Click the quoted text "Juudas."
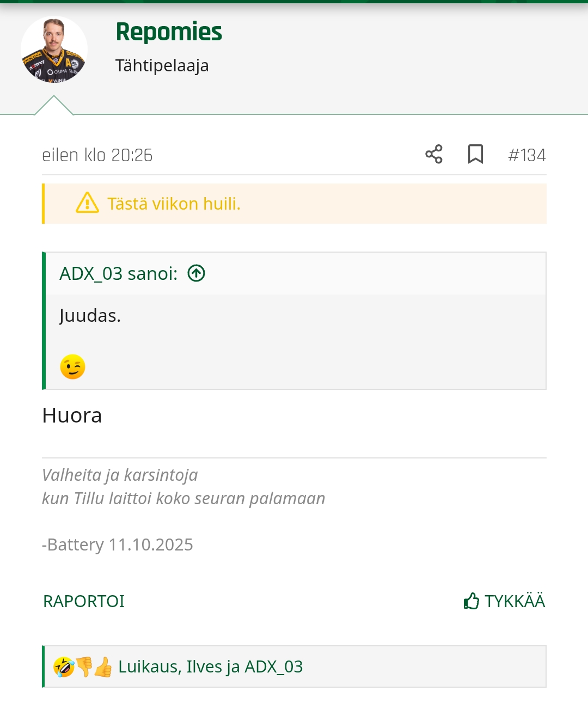Image resolution: width=588 pixels, height=728 pixels. click(90, 316)
